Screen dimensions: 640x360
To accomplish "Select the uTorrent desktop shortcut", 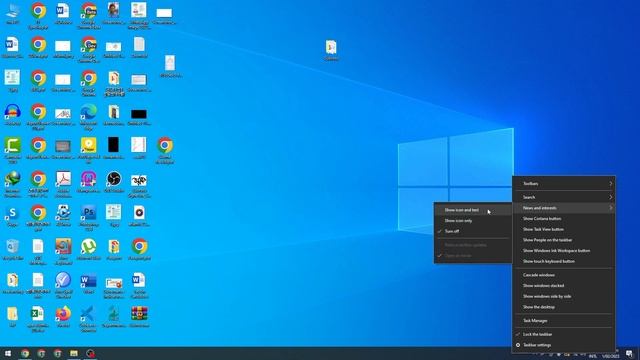I will coord(89,249).
